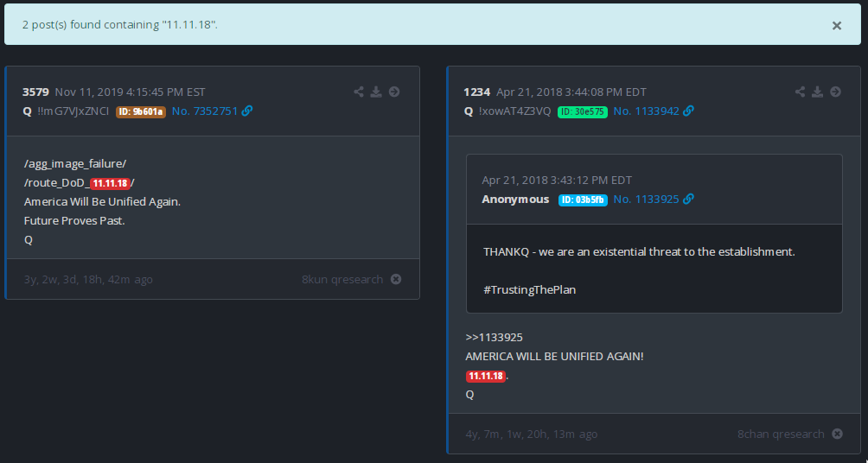Click timestamp Apr 21, 2018 3:44:08 PM EDT
Viewport: 868px width, 463px height.
tap(571, 92)
